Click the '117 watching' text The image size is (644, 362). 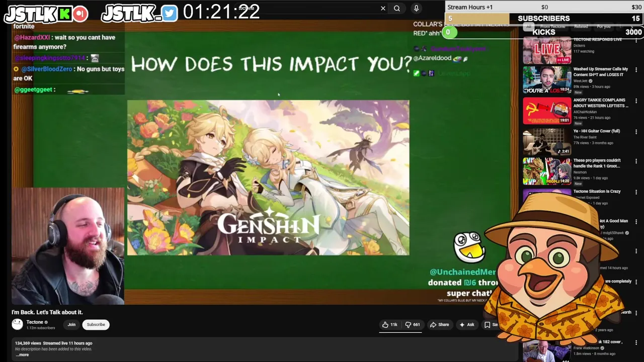[x=584, y=51]
